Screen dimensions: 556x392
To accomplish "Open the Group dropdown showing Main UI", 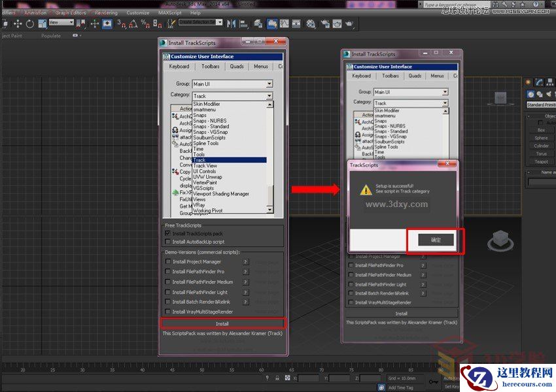I will (x=232, y=84).
